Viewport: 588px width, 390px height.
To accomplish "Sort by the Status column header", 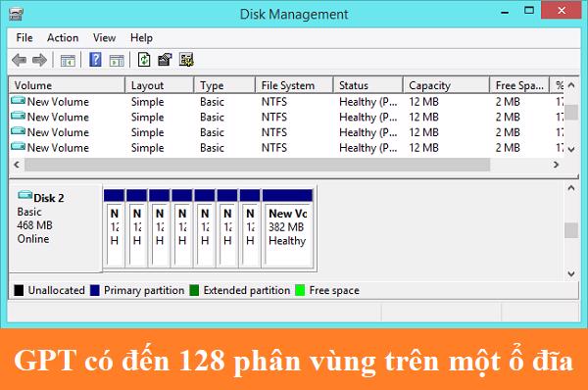I will click(368, 85).
